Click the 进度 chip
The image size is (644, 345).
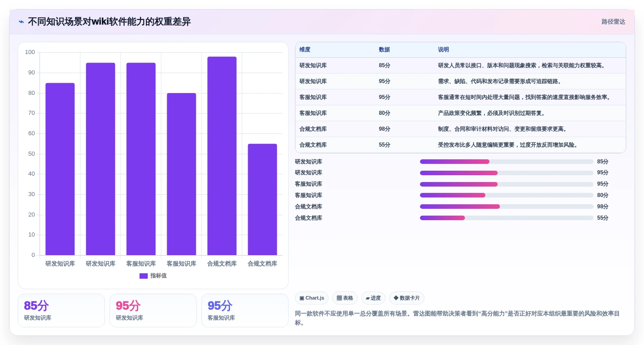pos(373,298)
